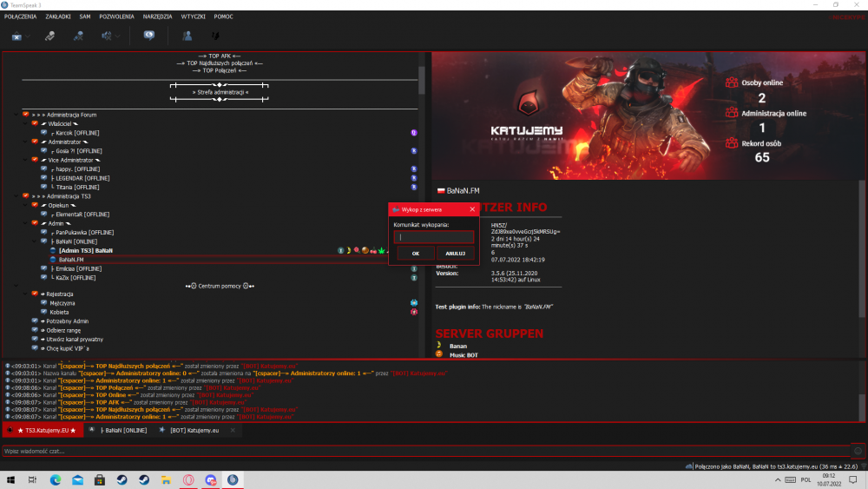Image resolution: width=868 pixels, height=489 pixels.
Task: Click the TOP AFK spacer channel
Action: pos(220,56)
